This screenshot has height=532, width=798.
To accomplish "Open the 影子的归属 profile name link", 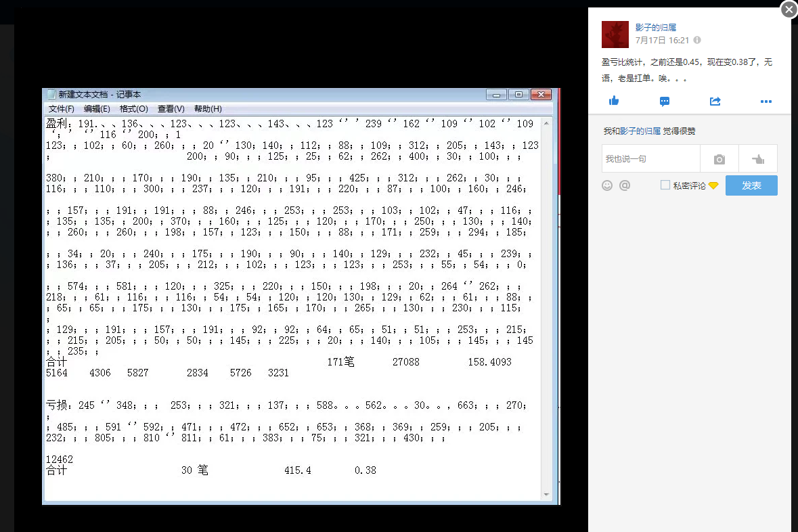I will [655, 28].
